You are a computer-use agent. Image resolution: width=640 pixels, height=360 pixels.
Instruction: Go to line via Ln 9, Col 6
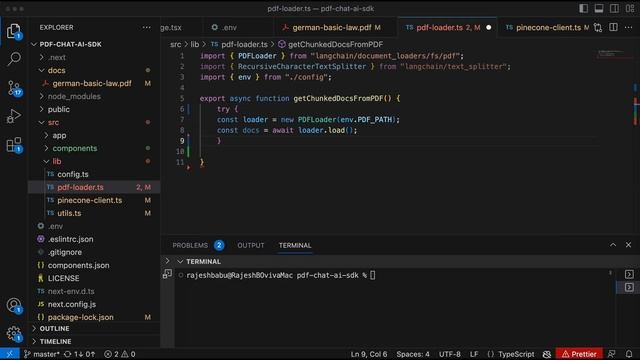(x=369, y=354)
